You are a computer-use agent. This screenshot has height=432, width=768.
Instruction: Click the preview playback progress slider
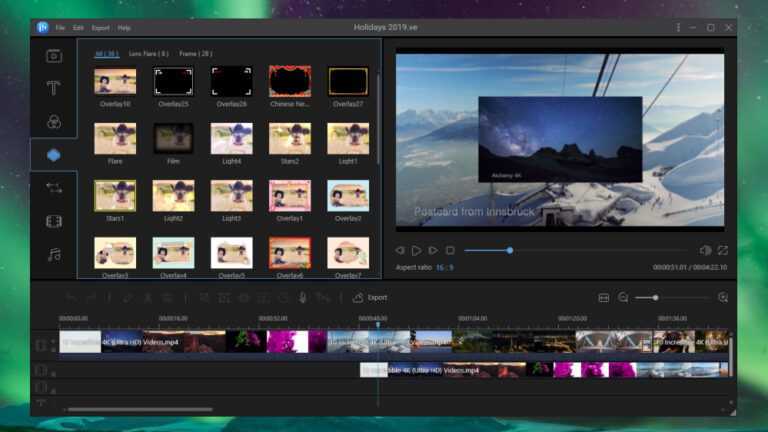576,250
